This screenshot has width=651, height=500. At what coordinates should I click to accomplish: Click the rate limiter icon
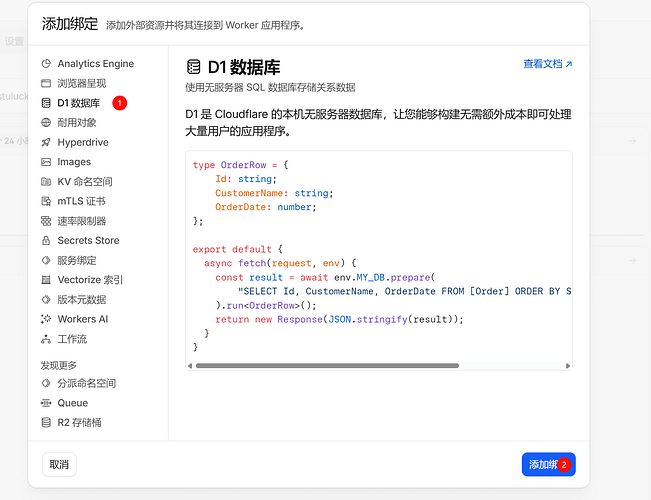click(x=46, y=221)
